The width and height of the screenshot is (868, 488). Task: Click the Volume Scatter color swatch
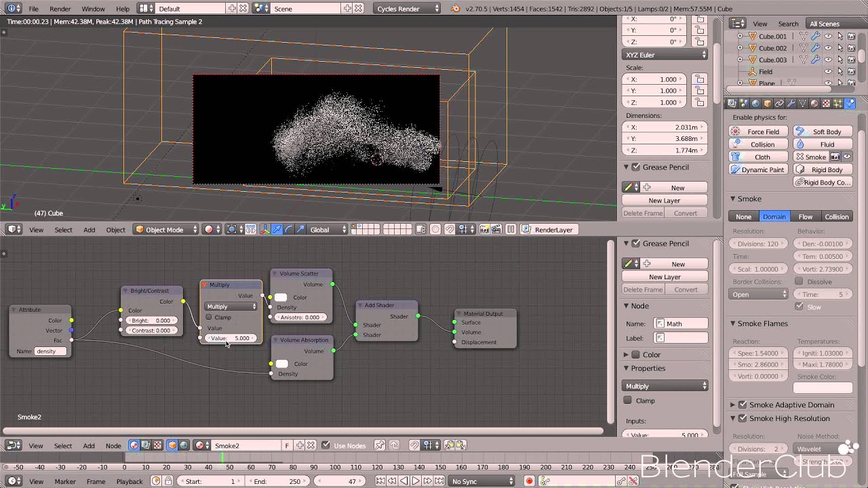point(281,298)
